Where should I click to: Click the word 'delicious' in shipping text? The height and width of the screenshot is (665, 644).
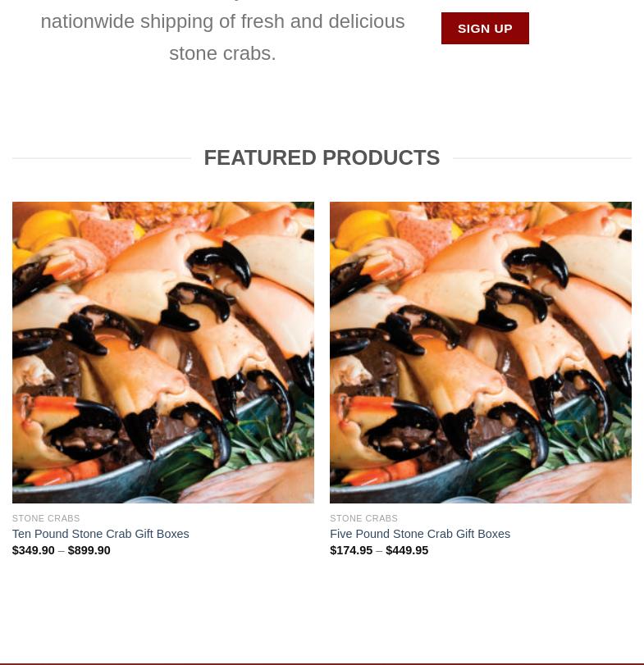pyautogui.click(x=367, y=21)
